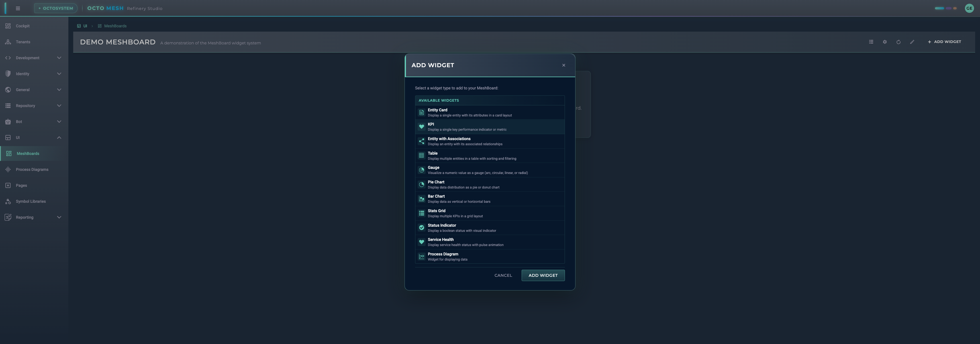Select the Entity with Associations widget
This screenshot has width=980, height=344.
click(489, 141)
